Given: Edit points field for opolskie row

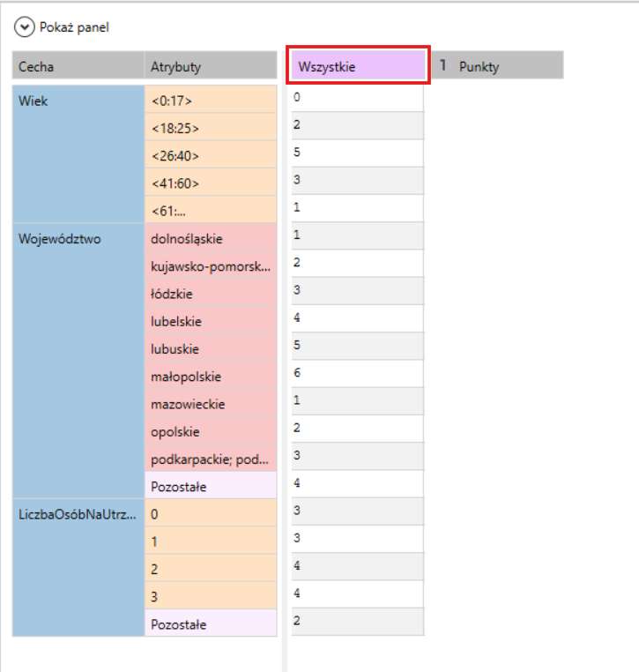Looking at the screenshot, I should point(358,429).
